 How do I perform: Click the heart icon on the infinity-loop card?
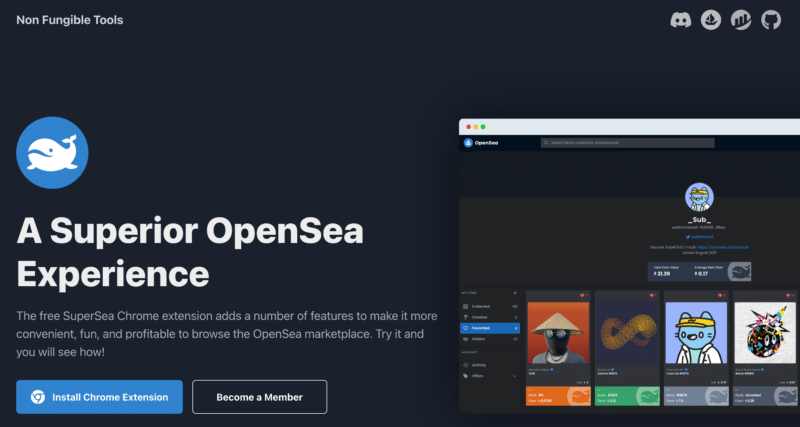click(x=651, y=295)
